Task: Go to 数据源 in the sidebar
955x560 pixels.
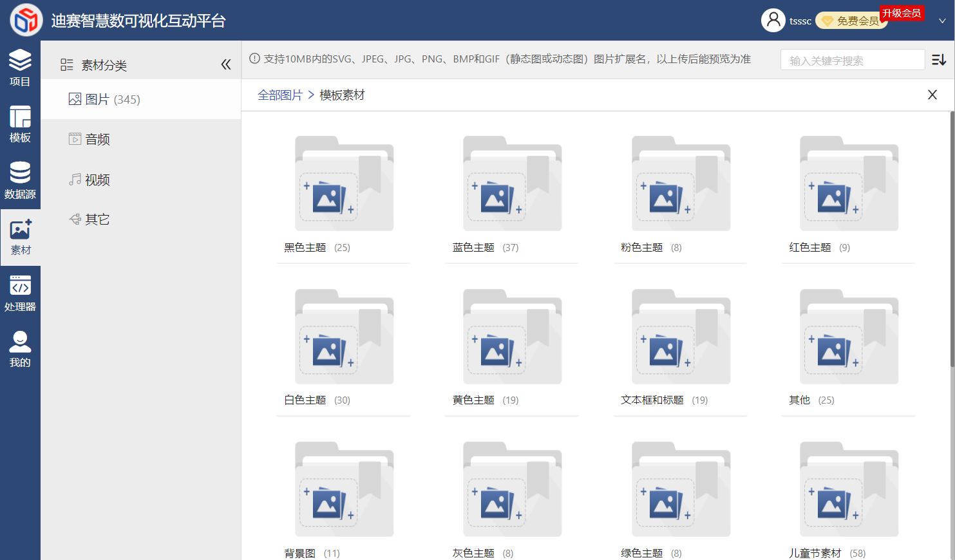Action: [20, 180]
